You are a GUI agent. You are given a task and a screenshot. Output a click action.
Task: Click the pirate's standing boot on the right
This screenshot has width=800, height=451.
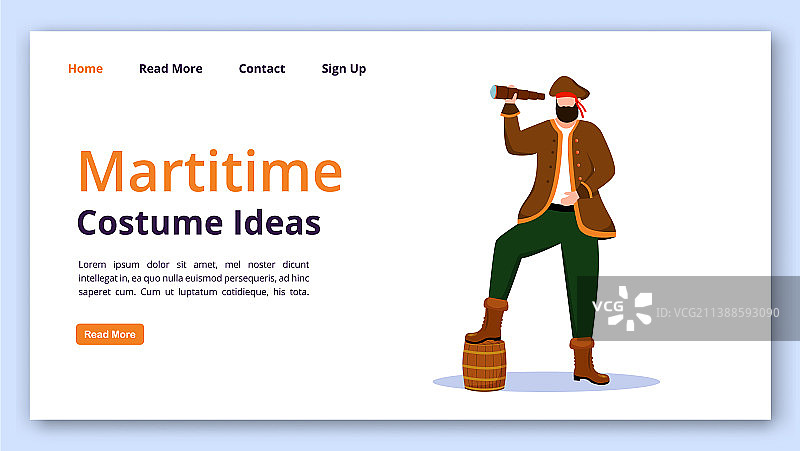[x=588, y=362]
